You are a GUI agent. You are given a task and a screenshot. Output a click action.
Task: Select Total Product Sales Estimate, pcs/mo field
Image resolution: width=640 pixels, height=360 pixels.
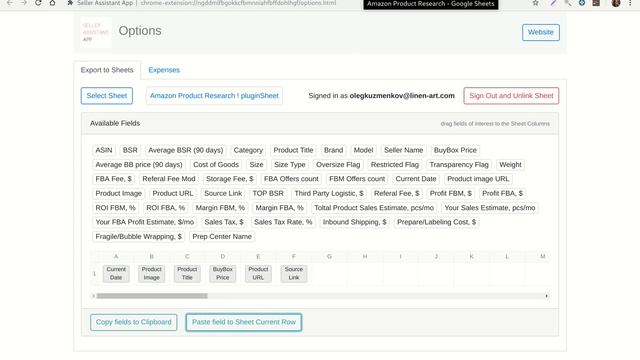click(x=374, y=208)
